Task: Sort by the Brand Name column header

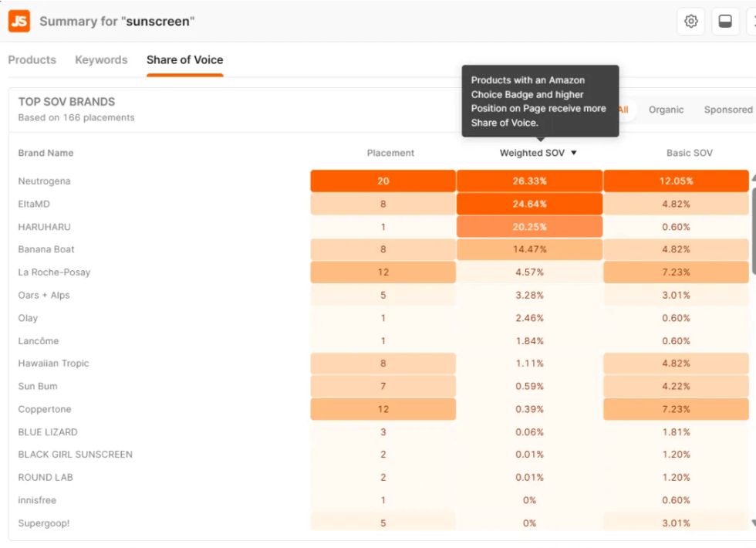Action: tap(46, 153)
